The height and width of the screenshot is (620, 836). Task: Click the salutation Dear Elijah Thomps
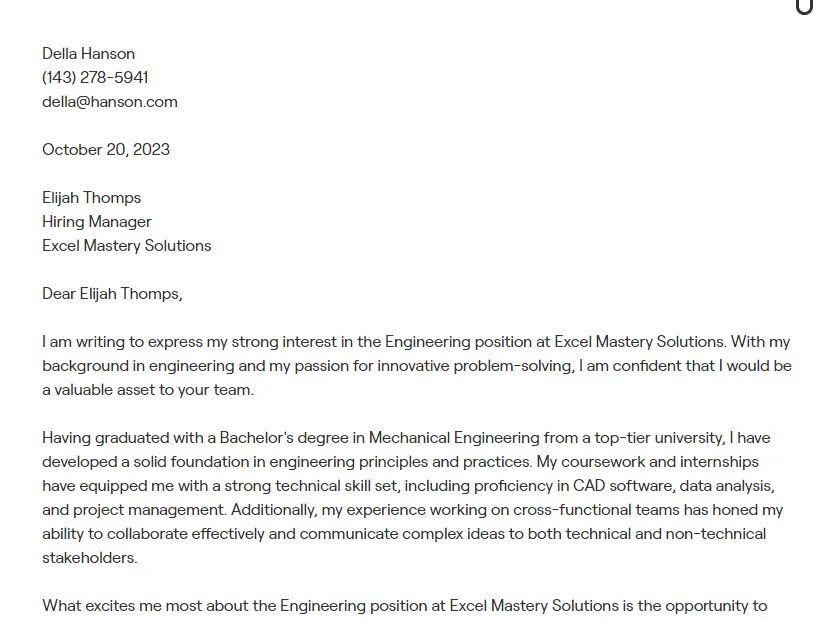112,294
